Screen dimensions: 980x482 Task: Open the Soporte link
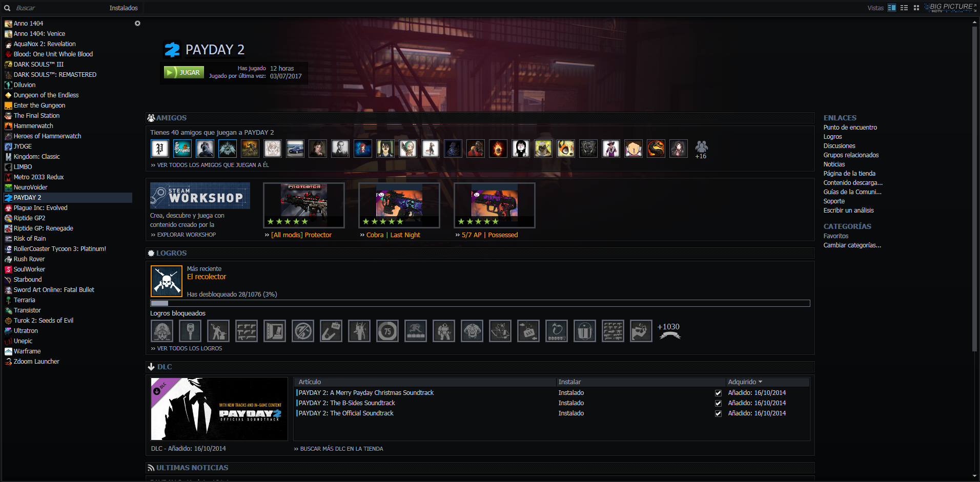pos(834,201)
